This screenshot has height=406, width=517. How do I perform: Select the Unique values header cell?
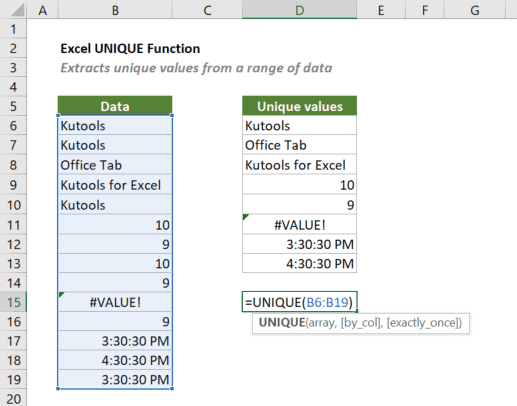click(x=300, y=106)
